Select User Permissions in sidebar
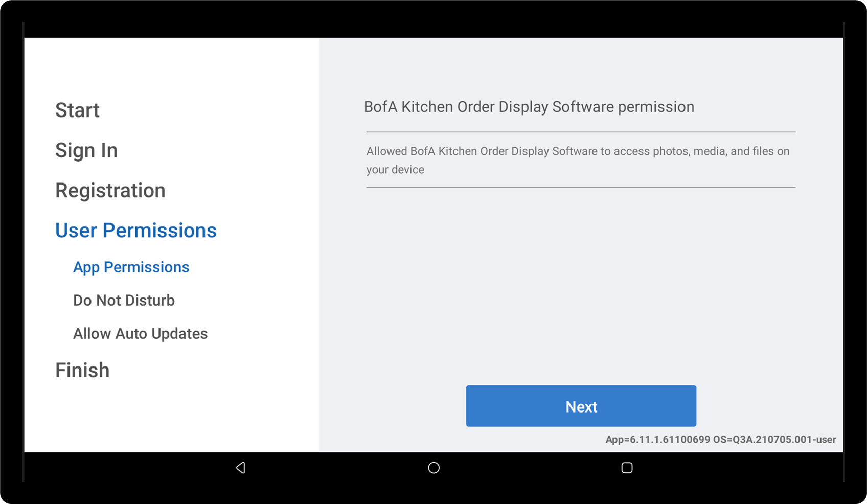 [136, 231]
